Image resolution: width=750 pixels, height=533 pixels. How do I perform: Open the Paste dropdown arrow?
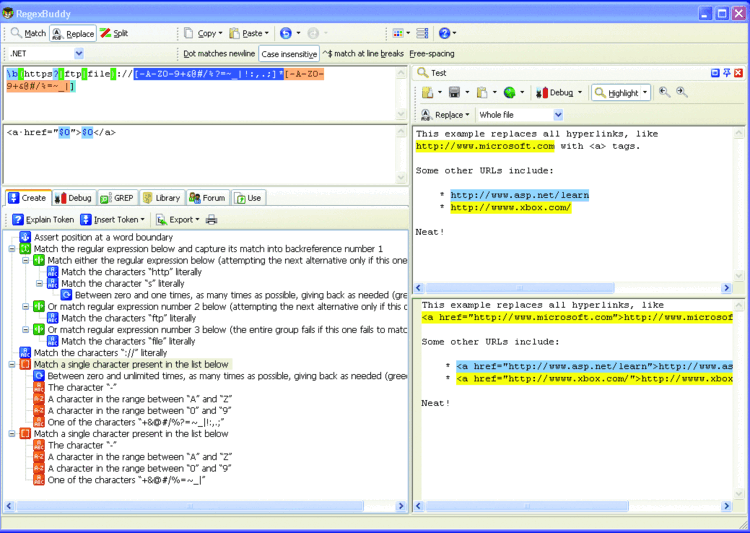(x=267, y=33)
